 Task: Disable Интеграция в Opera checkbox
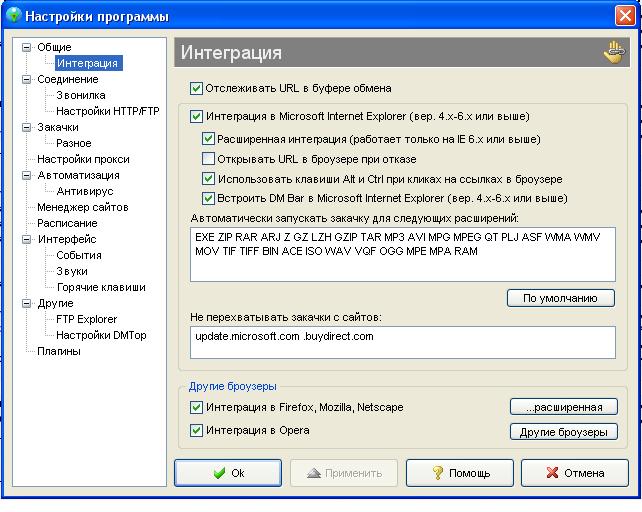pos(197,430)
